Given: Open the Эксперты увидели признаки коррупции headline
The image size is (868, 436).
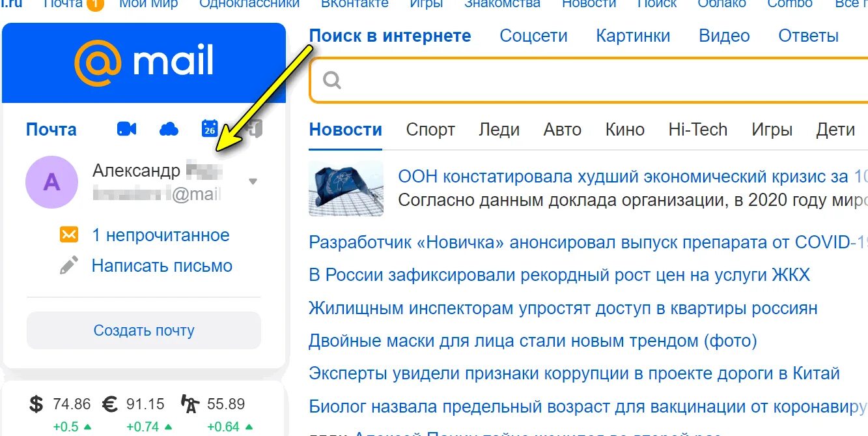Looking at the screenshot, I should 574,373.
